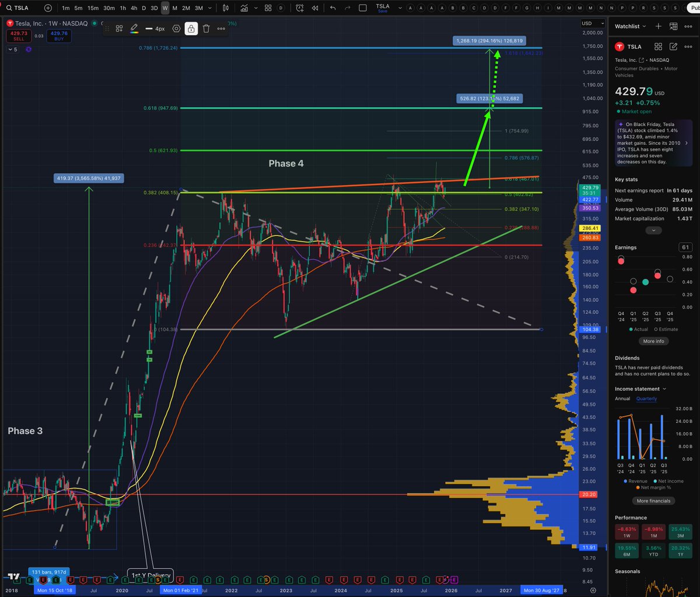700x597 pixels.
Task: Add a symbol to the watchlist
Action: (x=658, y=26)
